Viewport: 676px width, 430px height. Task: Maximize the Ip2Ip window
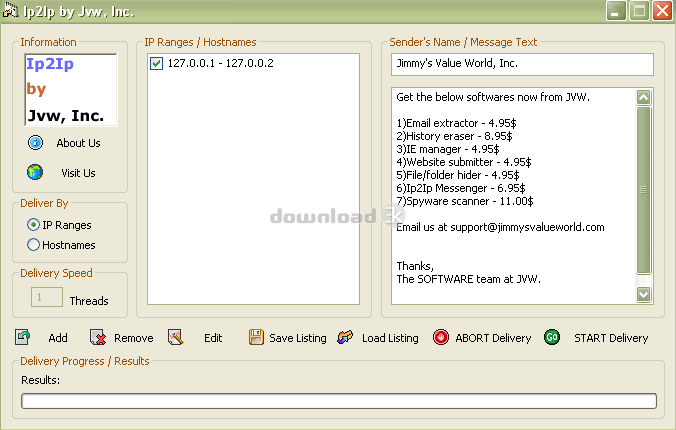point(639,11)
